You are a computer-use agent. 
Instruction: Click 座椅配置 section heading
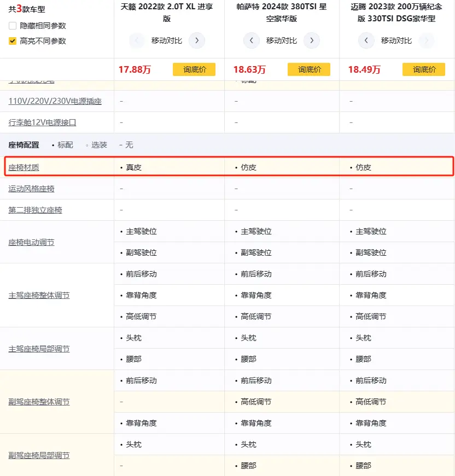coord(24,145)
